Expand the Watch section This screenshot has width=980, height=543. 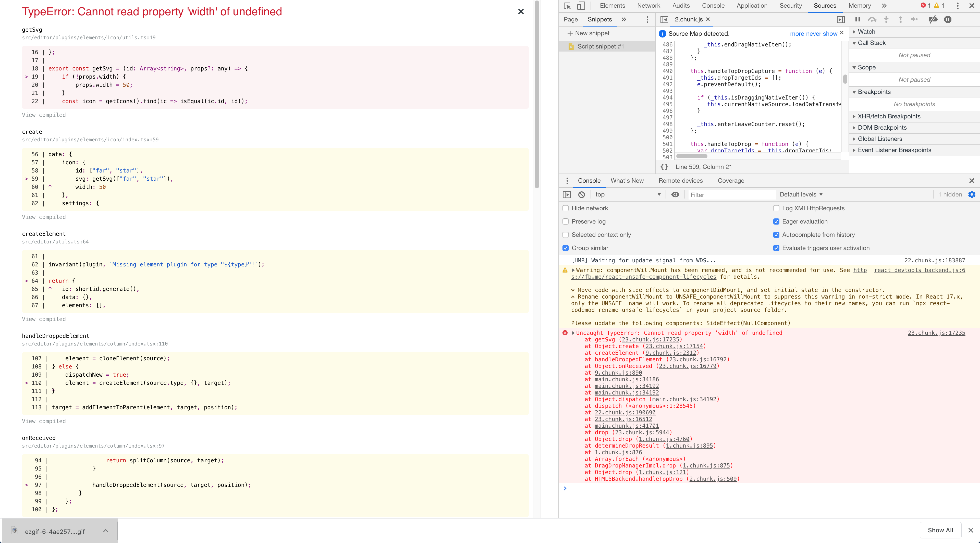(x=914, y=32)
